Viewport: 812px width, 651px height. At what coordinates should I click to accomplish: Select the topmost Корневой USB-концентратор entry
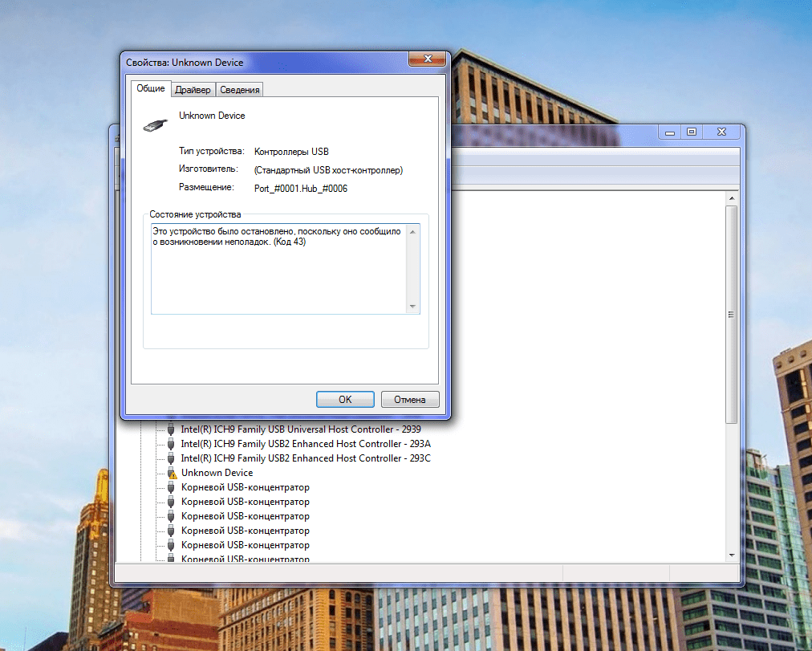click(245, 487)
